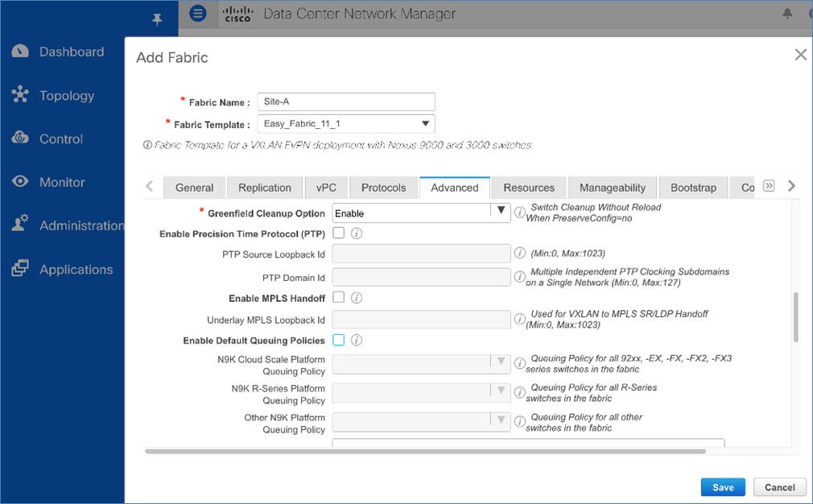
Task: Show info for PTP Source Loopback Id
Action: 519,253
